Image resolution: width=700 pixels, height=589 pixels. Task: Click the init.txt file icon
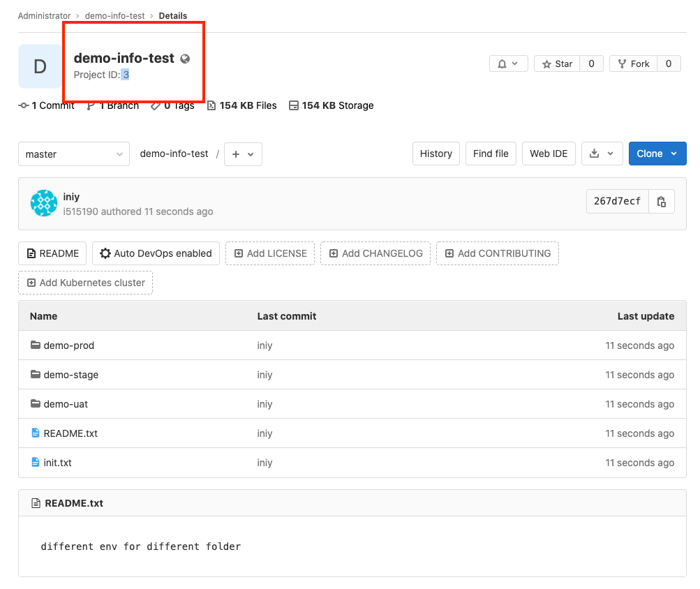tap(36, 463)
